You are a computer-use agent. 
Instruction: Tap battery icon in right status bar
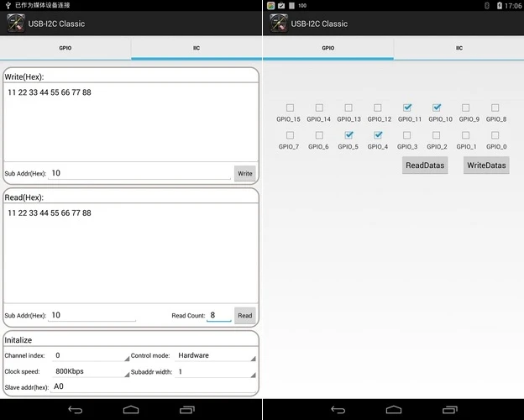click(500, 5)
